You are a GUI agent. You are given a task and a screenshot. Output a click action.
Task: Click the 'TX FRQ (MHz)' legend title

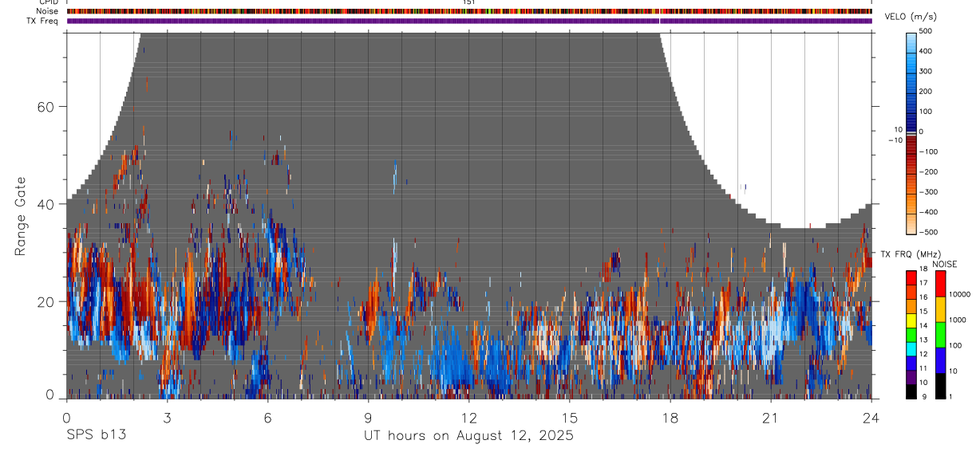tap(911, 254)
